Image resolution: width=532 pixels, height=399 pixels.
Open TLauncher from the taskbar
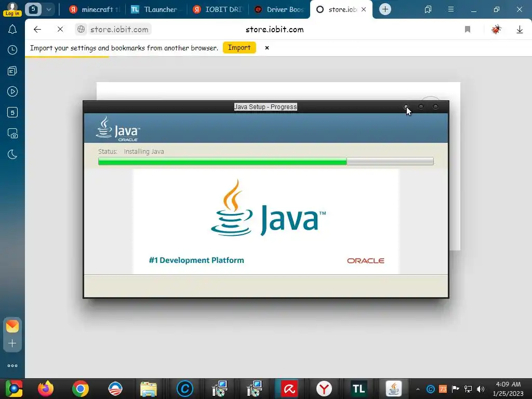click(358, 389)
